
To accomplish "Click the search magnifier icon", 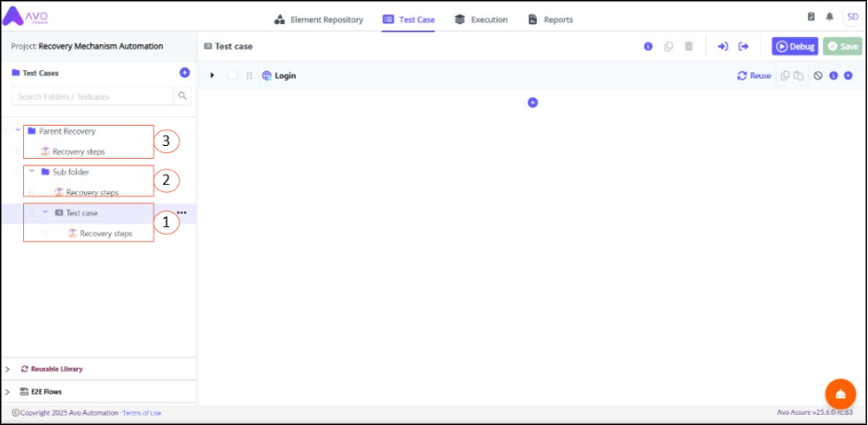I will click(x=183, y=96).
